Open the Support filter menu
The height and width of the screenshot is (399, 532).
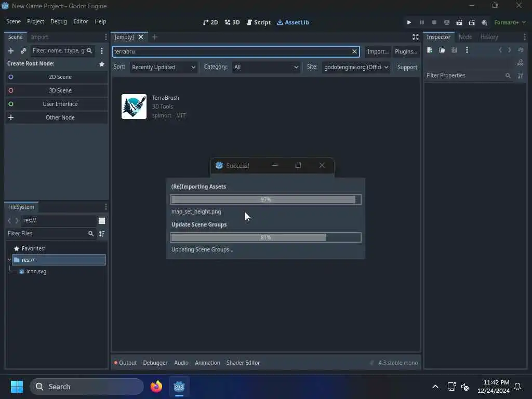[x=407, y=67]
